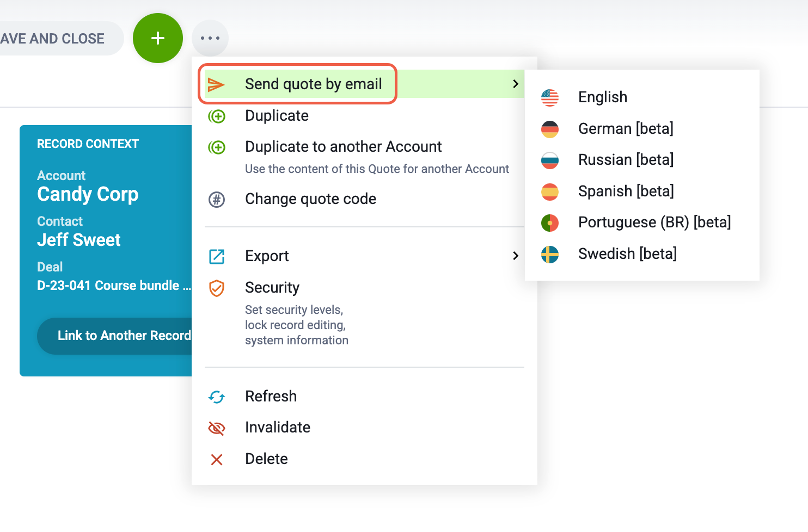Choose Duplicate to another Account

coord(343,147)
